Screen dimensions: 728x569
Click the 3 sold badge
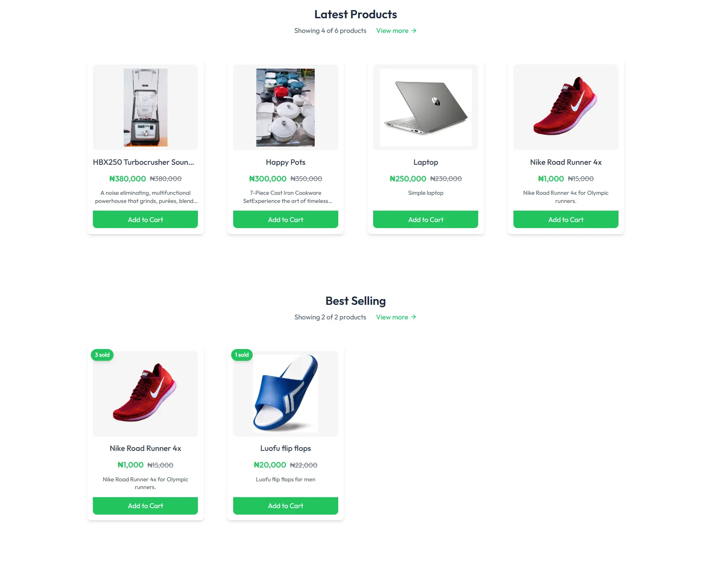pos(102,355)
